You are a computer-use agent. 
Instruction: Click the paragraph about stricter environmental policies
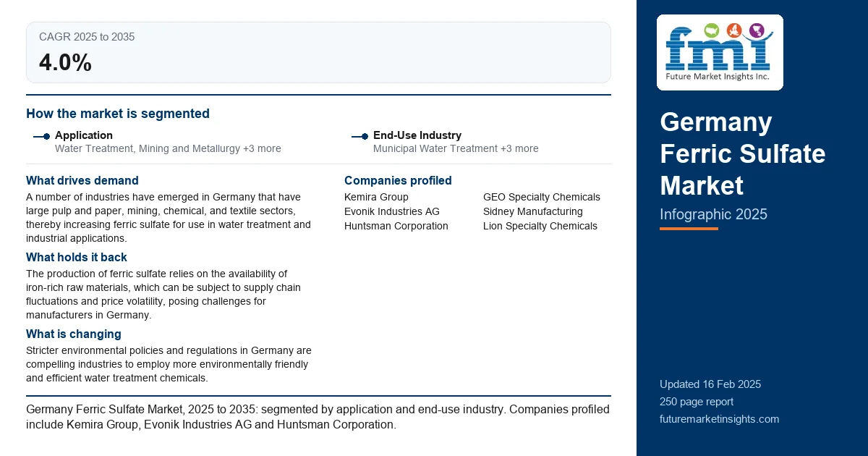coord(169,364)
